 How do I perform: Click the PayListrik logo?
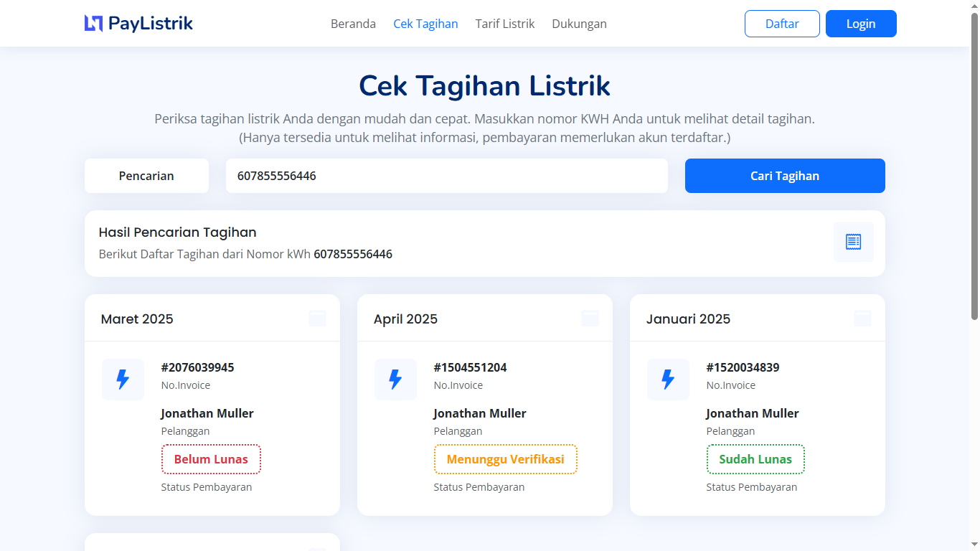[x=138, y=24]
